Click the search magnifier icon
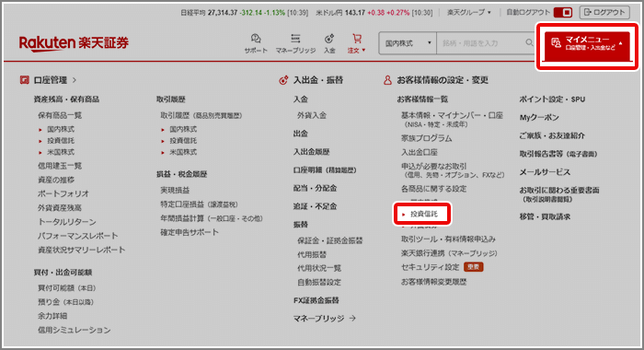This screenshot has height=350, width=644. pos(529,42)
